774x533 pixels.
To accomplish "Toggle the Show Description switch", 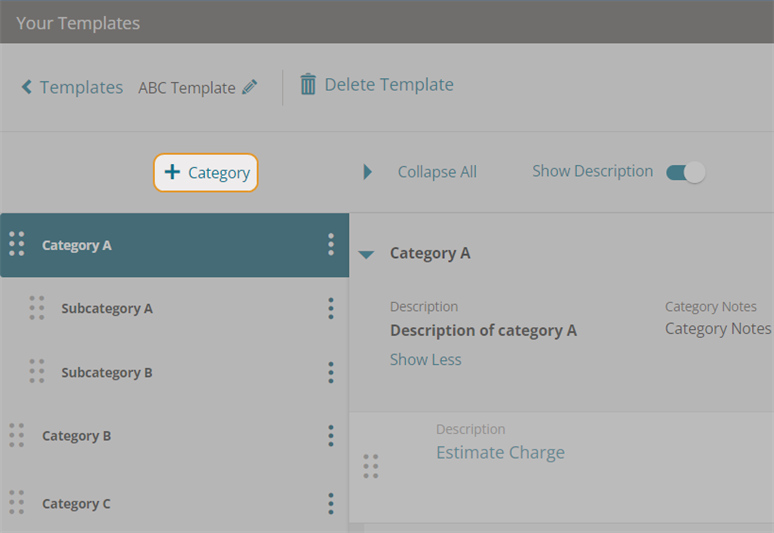I will tap(686, 172).
